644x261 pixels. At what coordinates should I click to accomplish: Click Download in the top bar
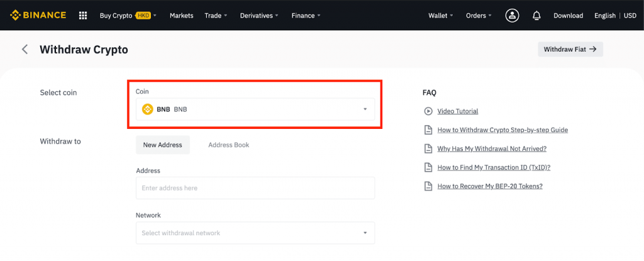(x=568, y=16)
